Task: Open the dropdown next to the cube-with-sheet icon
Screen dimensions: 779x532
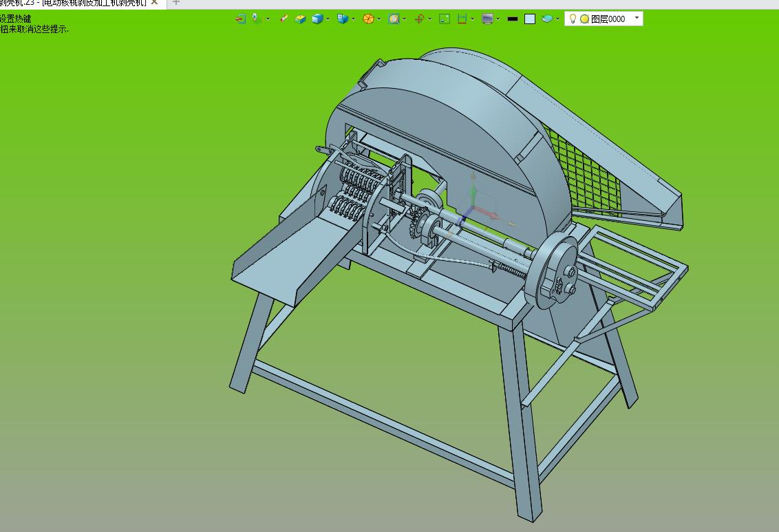Action: pyautogui.click(x=353, y=19)
